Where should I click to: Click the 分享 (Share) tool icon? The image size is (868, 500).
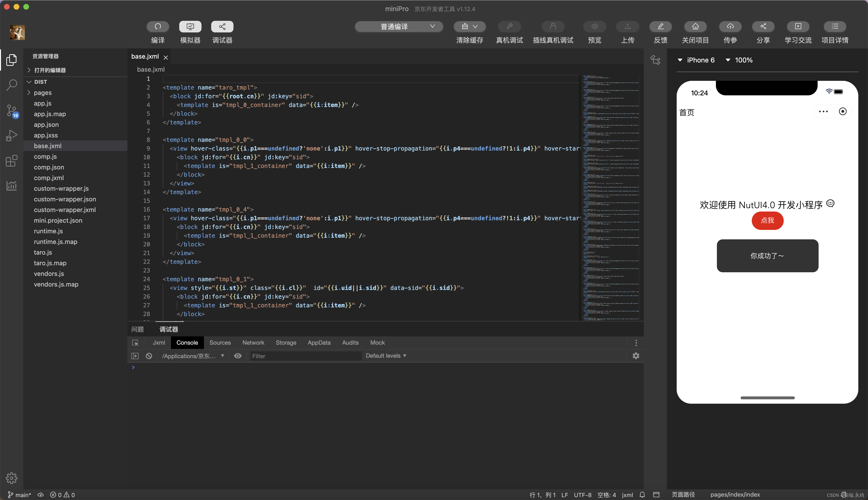(x=764, y=26)
